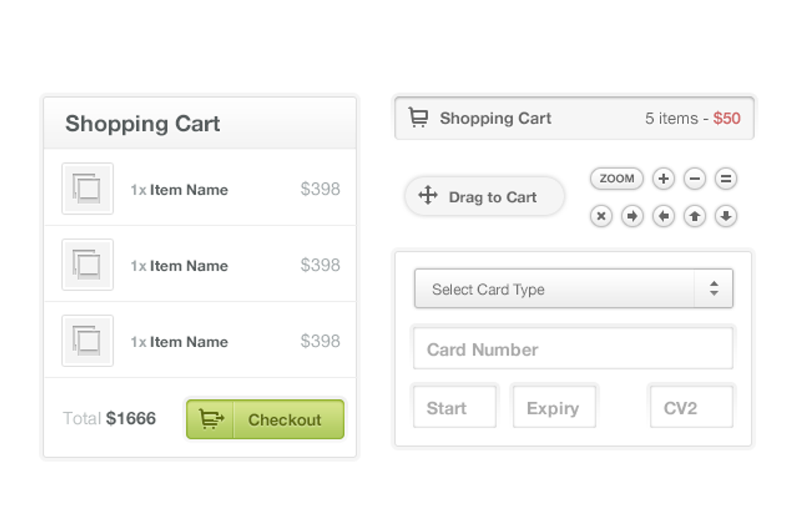Click the down arrow round icon
Screen dimensions: 798x532
pyautogui.click(x=726, y=216)
